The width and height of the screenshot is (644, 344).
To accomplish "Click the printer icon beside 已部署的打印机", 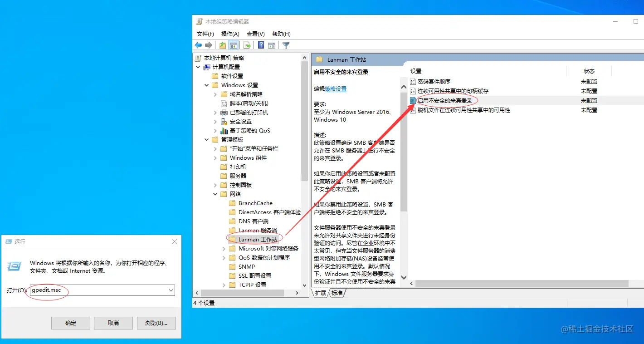I will (224, 113).
